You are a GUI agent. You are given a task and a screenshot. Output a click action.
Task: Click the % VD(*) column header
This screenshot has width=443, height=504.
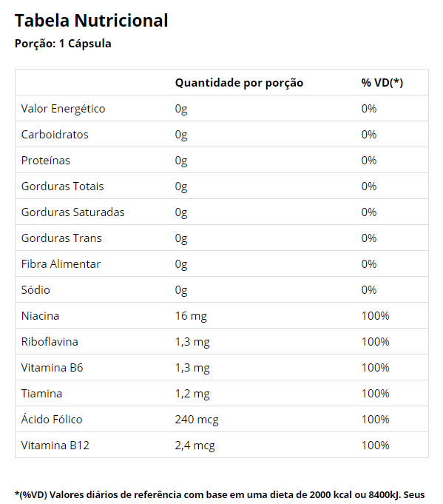pyautogui.click(x=382, y=83)
